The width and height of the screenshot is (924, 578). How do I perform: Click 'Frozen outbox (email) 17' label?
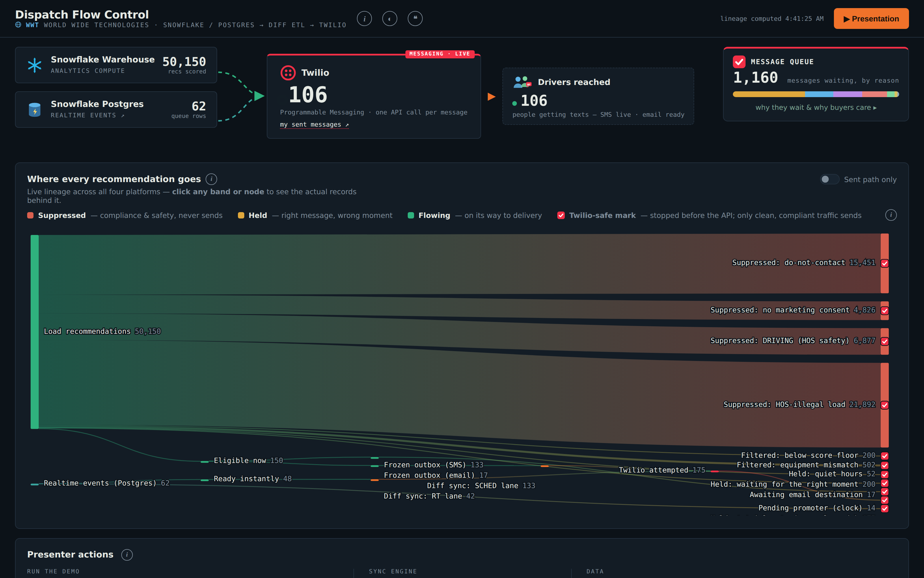(x=436, y=475)
